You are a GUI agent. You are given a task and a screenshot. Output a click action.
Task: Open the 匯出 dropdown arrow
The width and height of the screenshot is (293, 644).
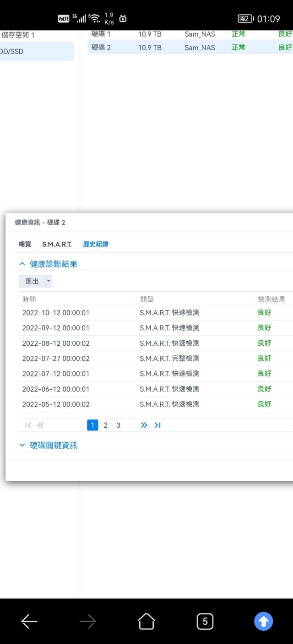tap(49, 281)
